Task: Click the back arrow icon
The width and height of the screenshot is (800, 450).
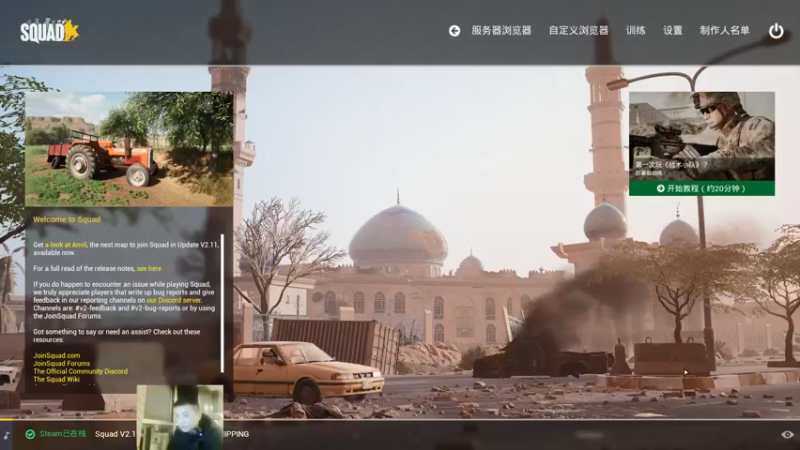Action: click(454, 31)
